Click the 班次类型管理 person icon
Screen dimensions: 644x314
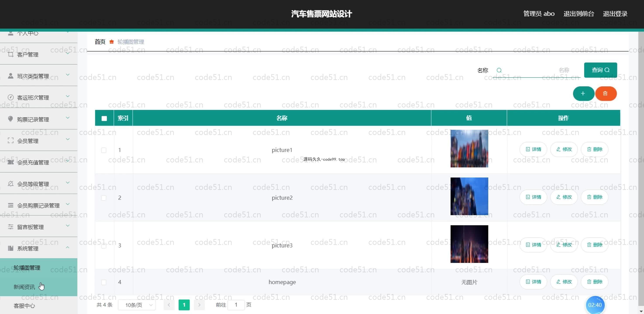10,76
